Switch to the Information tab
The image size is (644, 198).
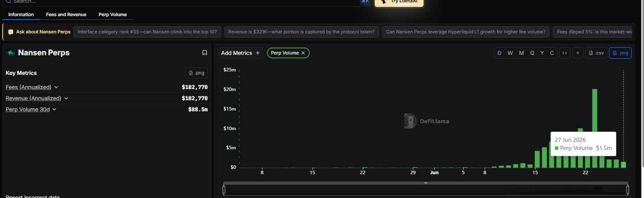point(21,15)
